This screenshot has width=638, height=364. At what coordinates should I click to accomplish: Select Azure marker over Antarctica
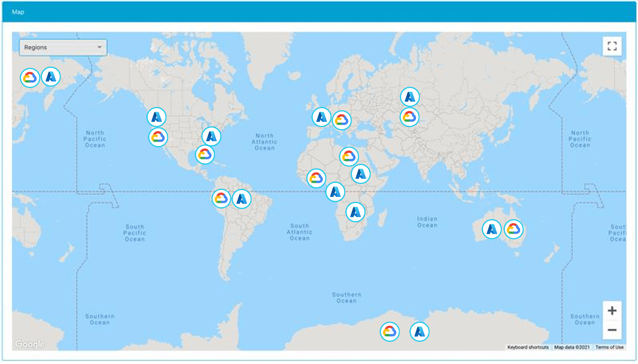(420, 332)
